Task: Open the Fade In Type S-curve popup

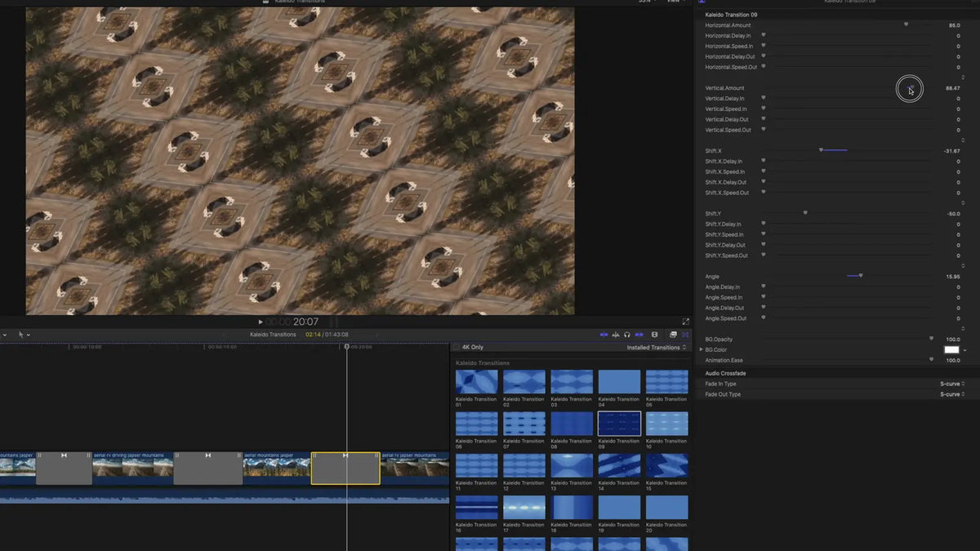Action: coord(952,384)
